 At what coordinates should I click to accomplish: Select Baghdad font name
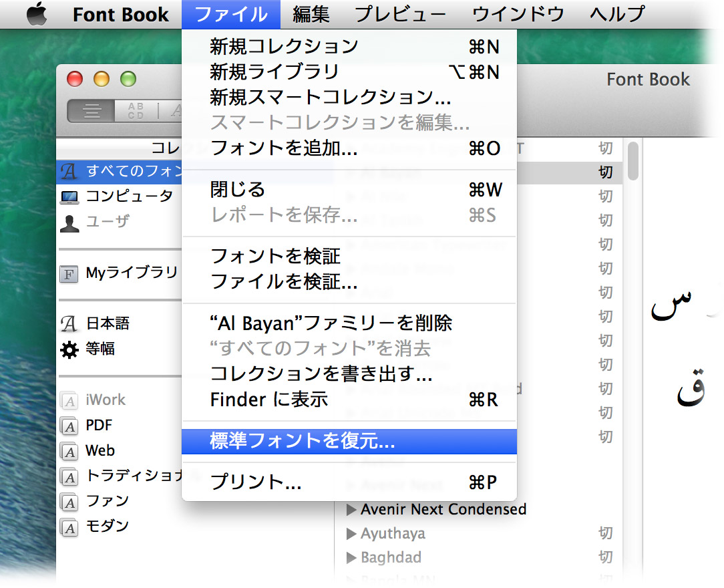(391, 557)
